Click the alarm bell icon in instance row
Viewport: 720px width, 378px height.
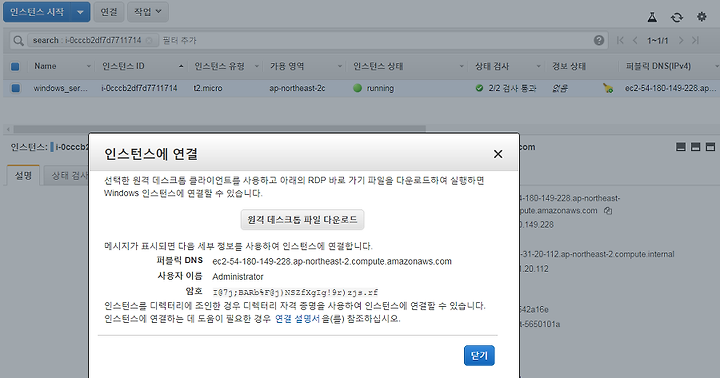click(x=608, y=88)
